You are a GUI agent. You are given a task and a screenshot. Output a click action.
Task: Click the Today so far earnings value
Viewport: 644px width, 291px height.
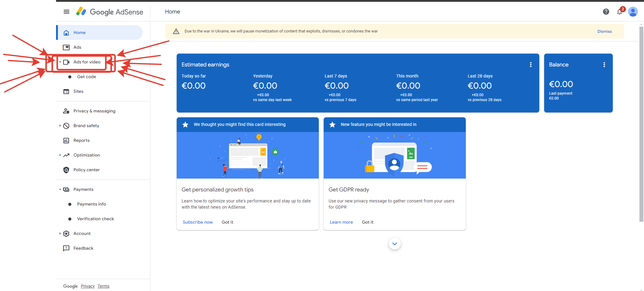(x=194, y=86)
